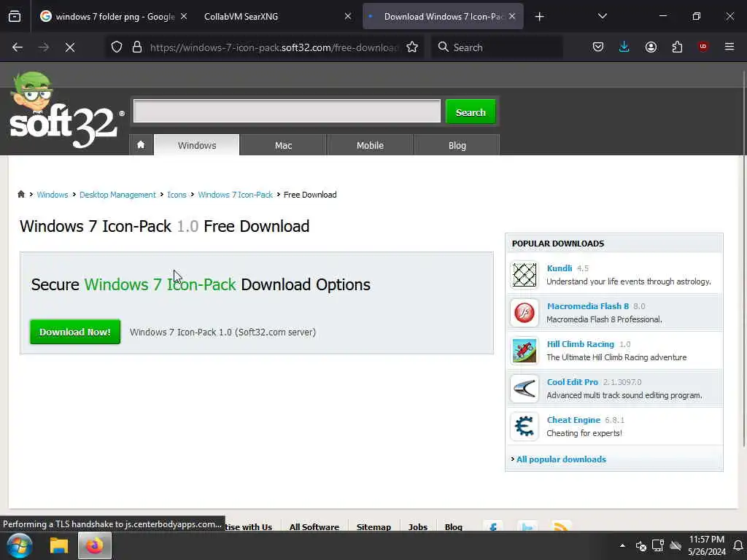
Task: Go to Soft32 home icon in nav bar
Action: (141, 145)
